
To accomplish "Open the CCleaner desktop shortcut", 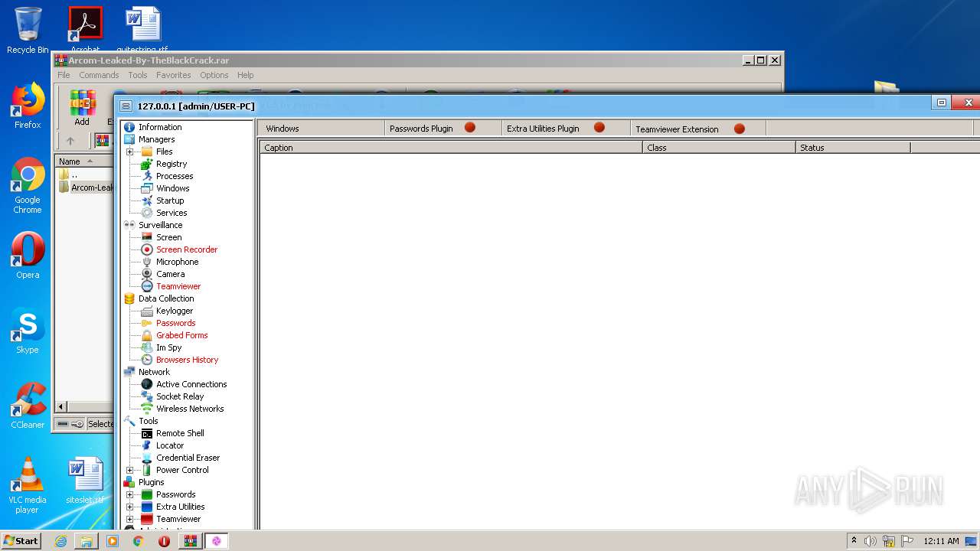I will click(x=28, y=406).
